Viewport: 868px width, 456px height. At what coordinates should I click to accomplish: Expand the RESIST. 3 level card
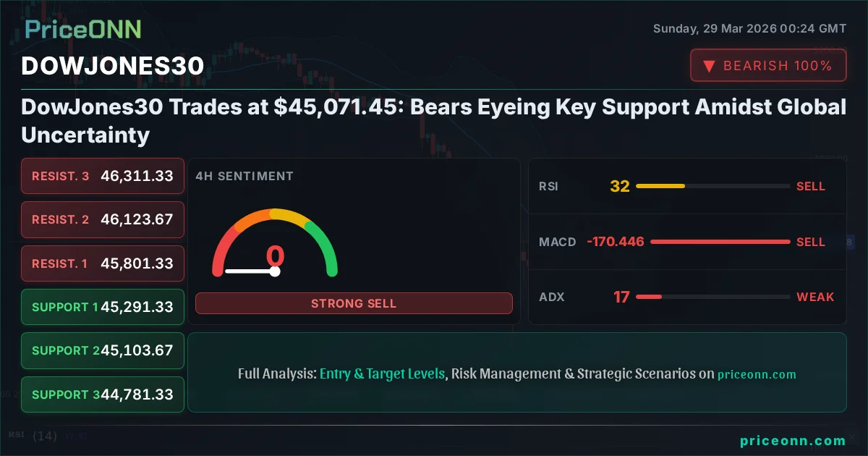(102, 176)
